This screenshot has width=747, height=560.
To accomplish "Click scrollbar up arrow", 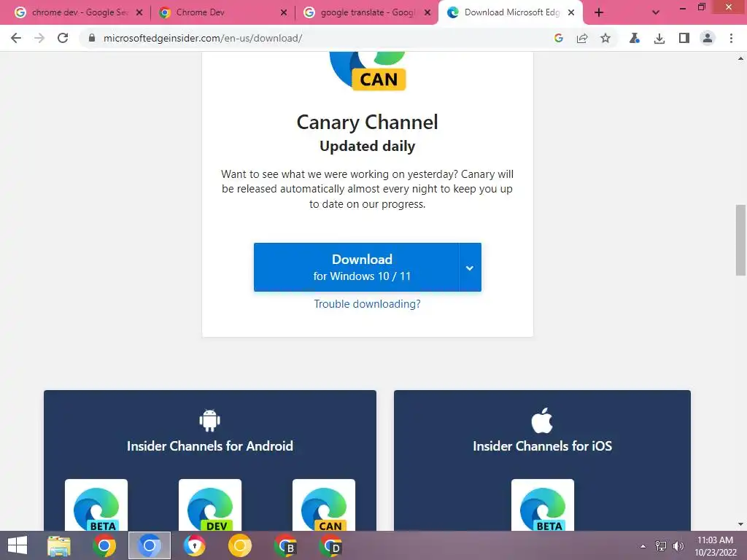I will click(740, 58).
